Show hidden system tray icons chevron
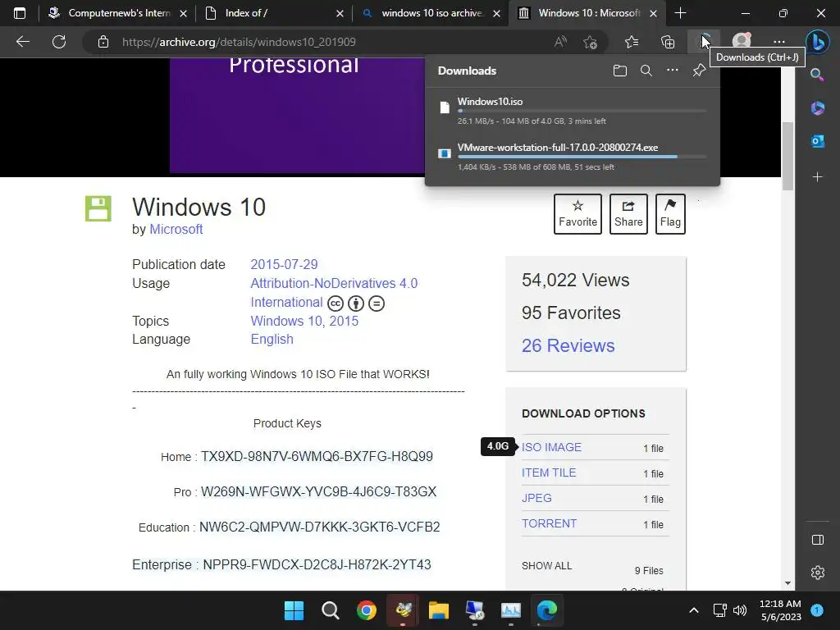 [693, 610]
